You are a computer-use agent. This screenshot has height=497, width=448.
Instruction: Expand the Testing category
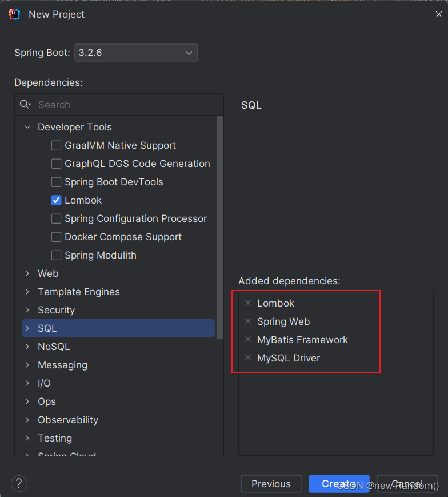(26, 438)
